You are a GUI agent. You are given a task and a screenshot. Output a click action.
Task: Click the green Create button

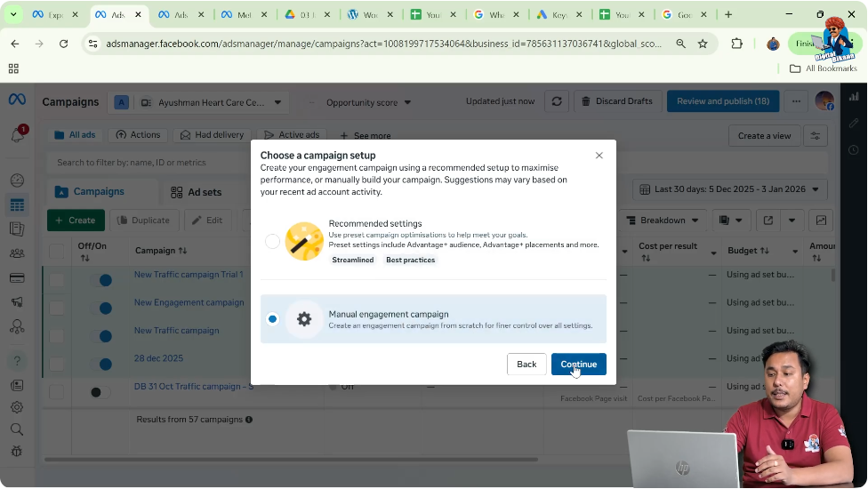tap(76, 220)
